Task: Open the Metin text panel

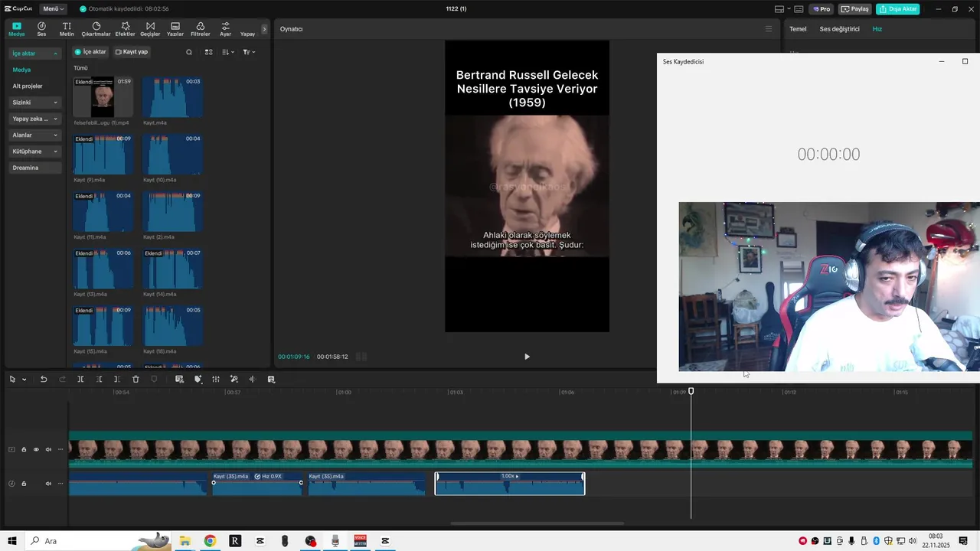Action: tap(67, 29)
